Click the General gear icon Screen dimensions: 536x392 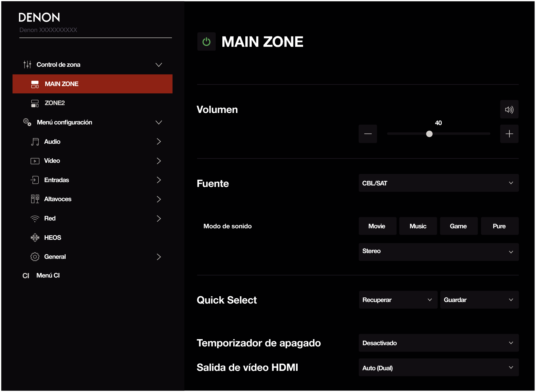coord(35,257)
